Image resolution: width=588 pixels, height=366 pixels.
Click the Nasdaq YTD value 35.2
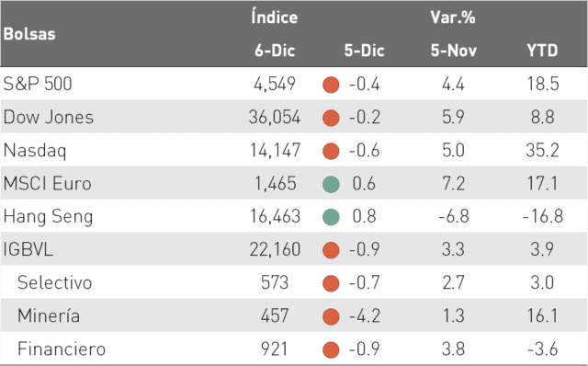[542, 150]
